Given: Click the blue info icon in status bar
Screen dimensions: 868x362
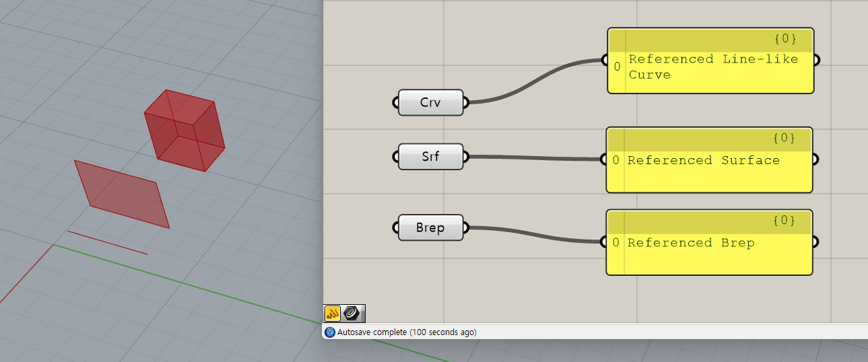Looking at the screenshot, I should pyautogui.click(x=330, y=332).
